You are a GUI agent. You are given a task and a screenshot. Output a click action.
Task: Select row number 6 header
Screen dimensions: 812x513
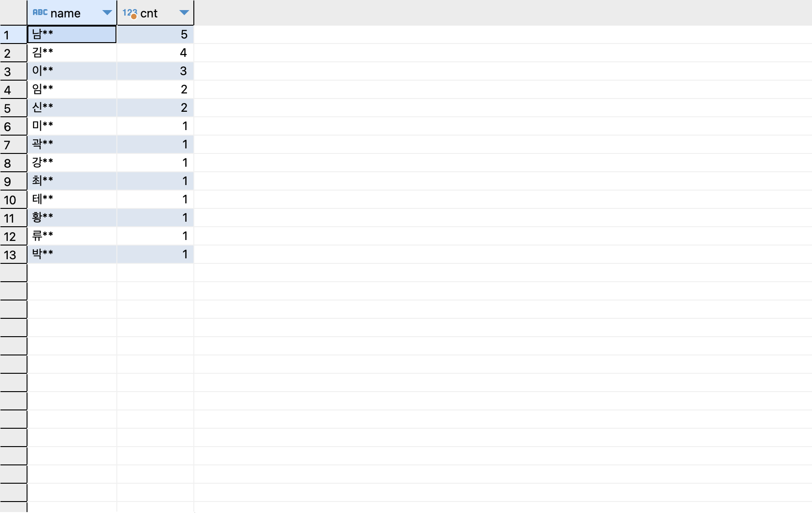(13, 126)
